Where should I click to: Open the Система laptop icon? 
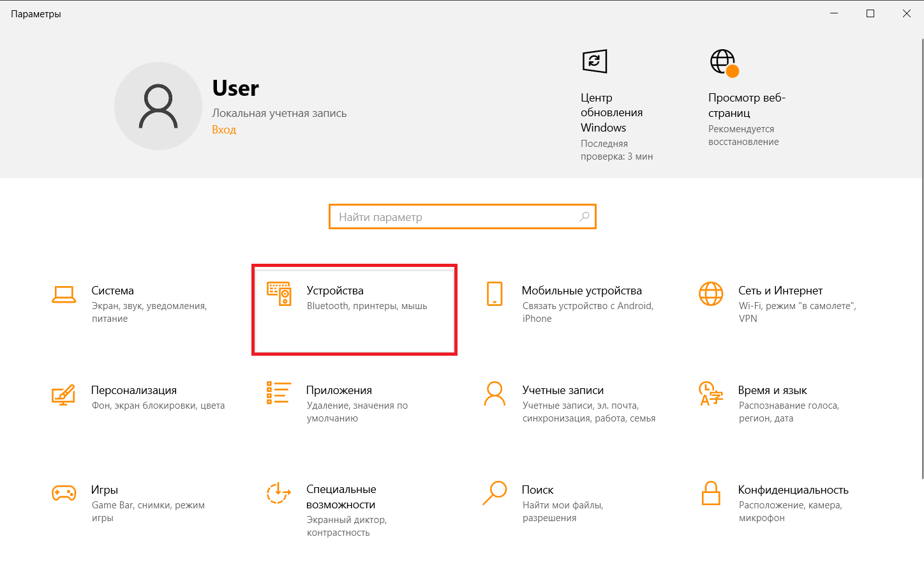64,294
